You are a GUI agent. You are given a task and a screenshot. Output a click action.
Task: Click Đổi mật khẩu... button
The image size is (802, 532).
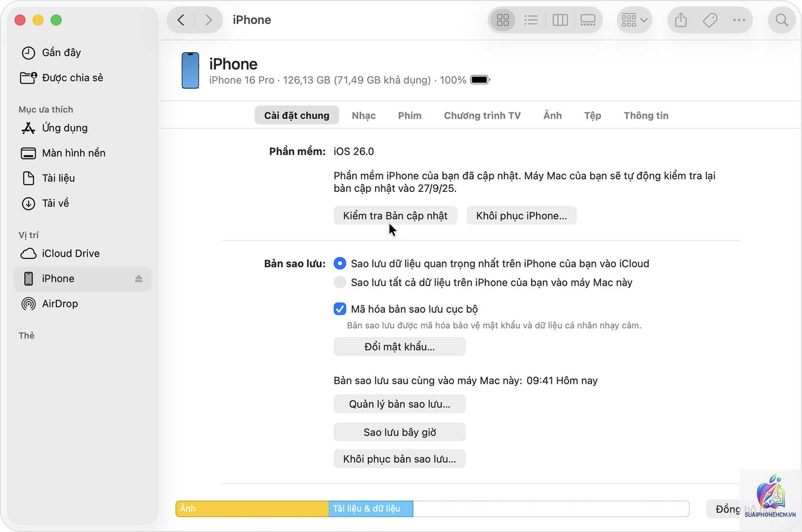point(399,347)
